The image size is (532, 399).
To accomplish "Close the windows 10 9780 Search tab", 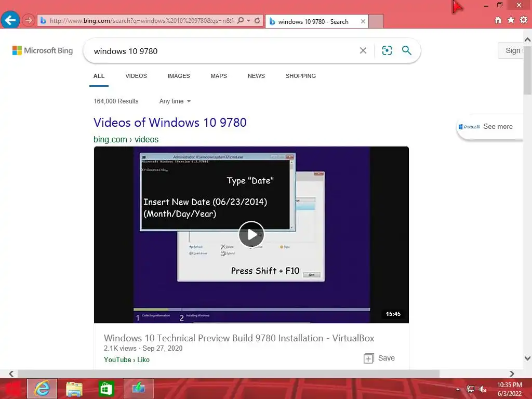I will (x=363, y=21).
